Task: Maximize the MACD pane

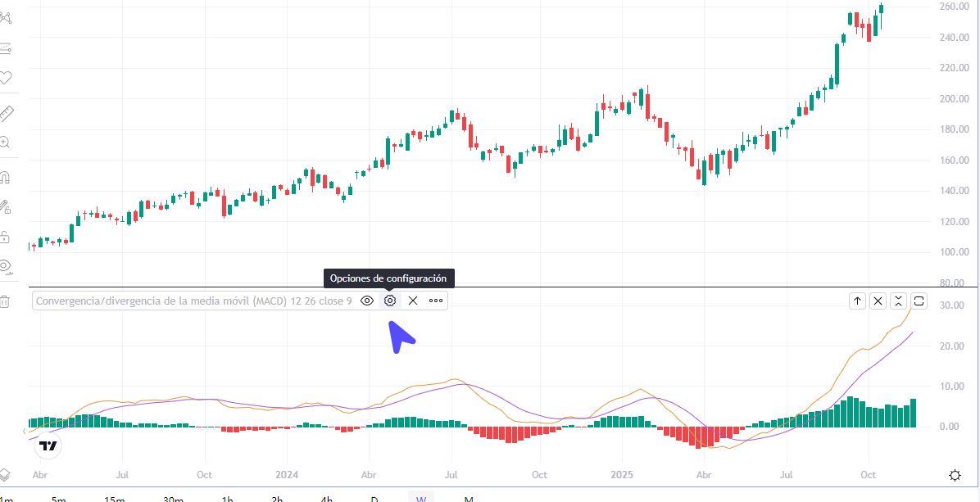Action: 919,301
